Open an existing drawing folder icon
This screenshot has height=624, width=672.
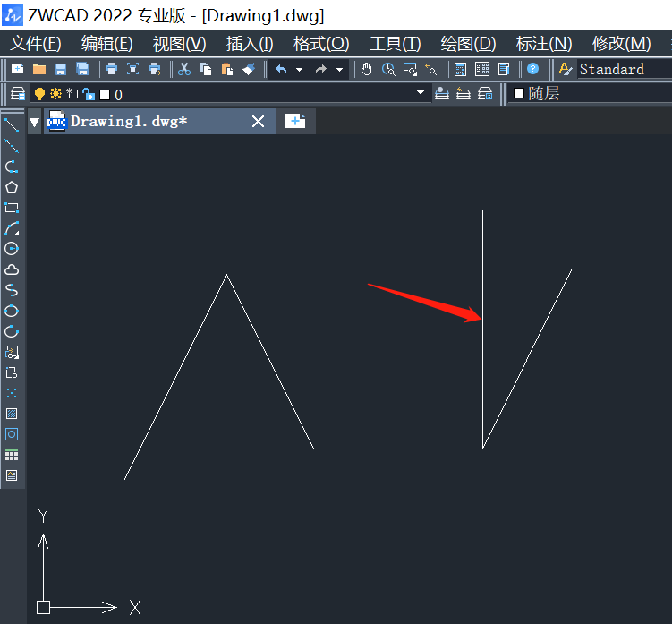pyautogui.click(x=39, y=69)
